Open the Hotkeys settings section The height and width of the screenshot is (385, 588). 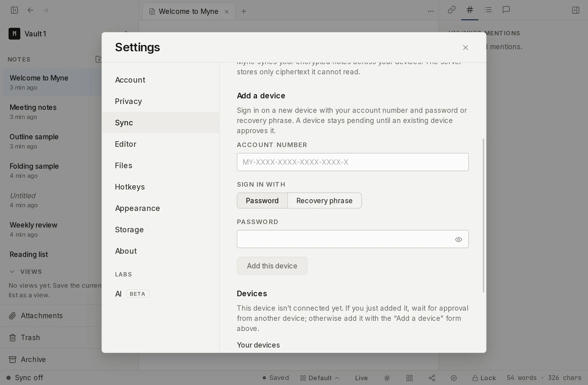click(x=161, y=187)
